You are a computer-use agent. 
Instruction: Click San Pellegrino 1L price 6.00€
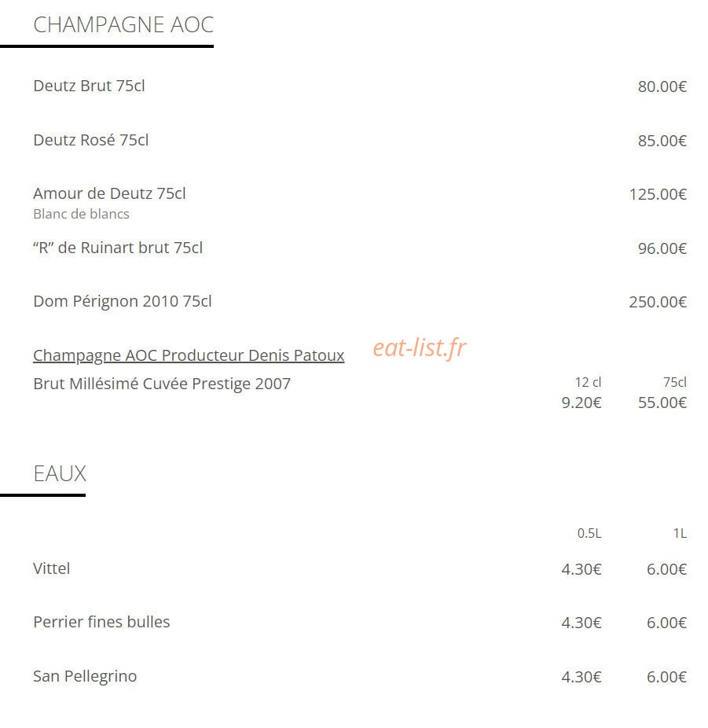point(666,678)
